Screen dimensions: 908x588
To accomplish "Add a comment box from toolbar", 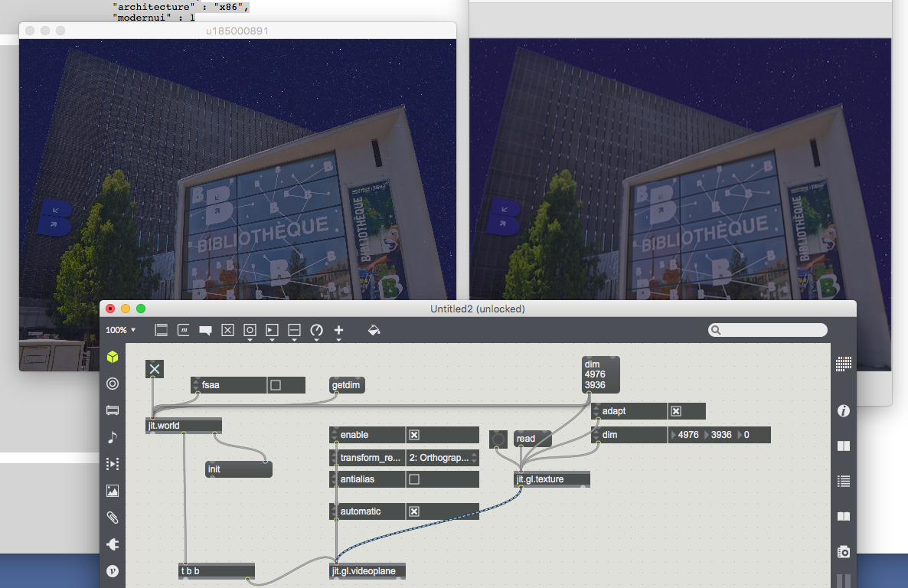I will point(205,331).
